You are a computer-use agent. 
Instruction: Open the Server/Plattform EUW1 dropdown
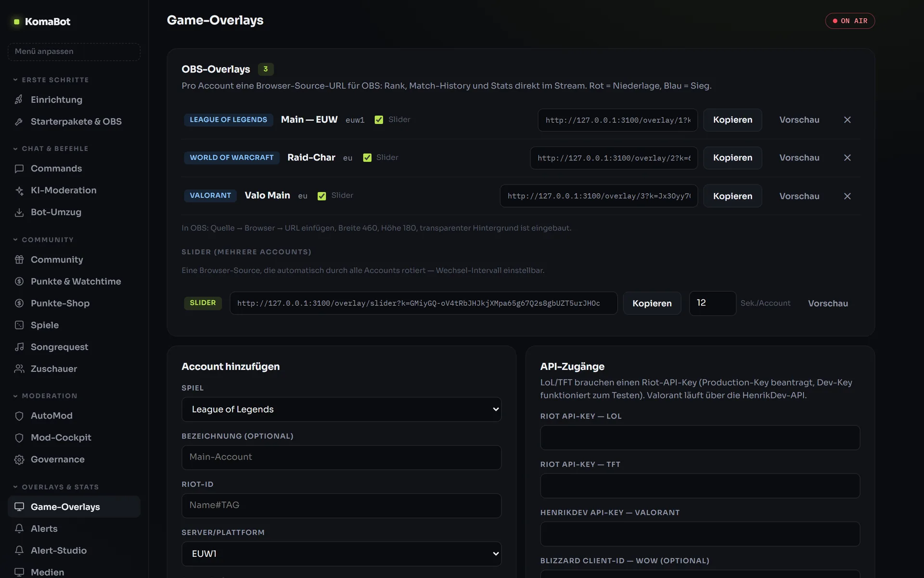[x=342, y=554]
